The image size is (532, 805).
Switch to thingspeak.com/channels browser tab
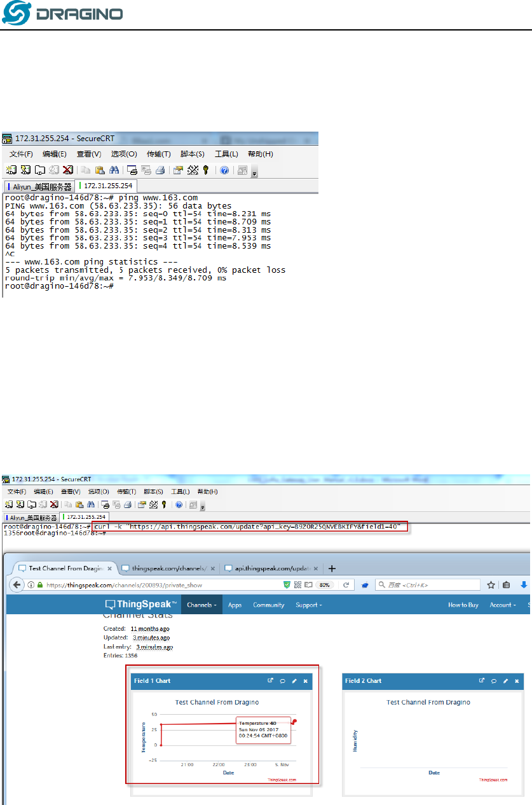(x=168, y=568)
